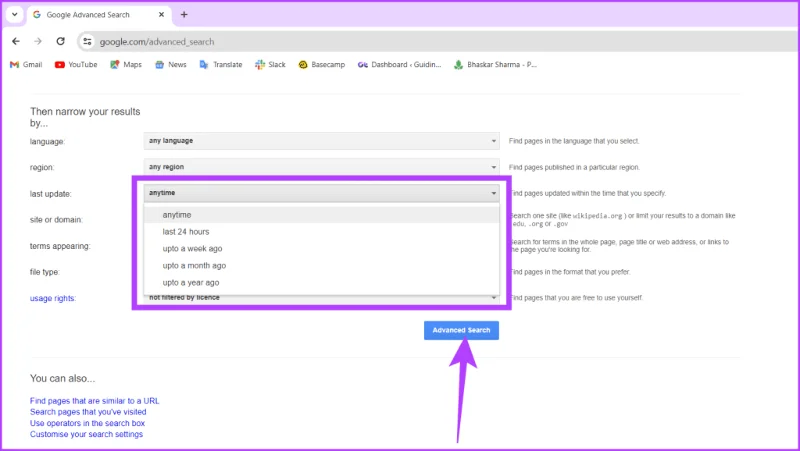The image size is (800, 451).
Task: Open 'Customise your search settings' link
Action: 86,435
